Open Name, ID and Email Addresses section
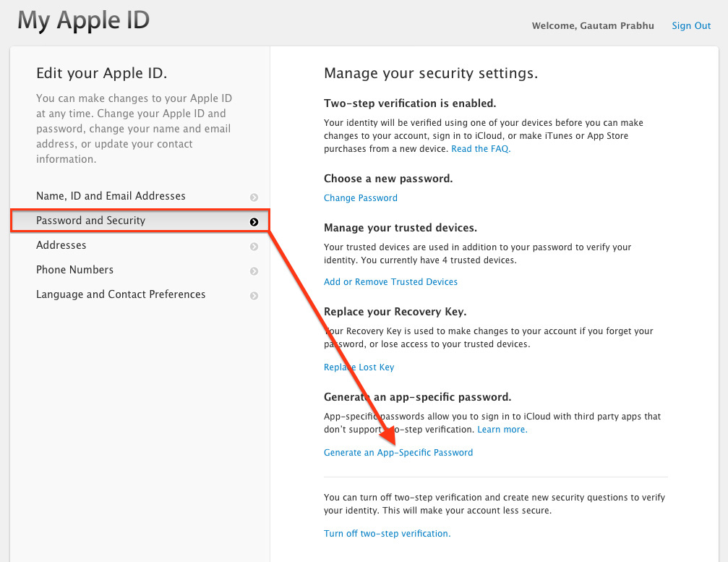The image size is (728, 562). click(x=111, y=196)
